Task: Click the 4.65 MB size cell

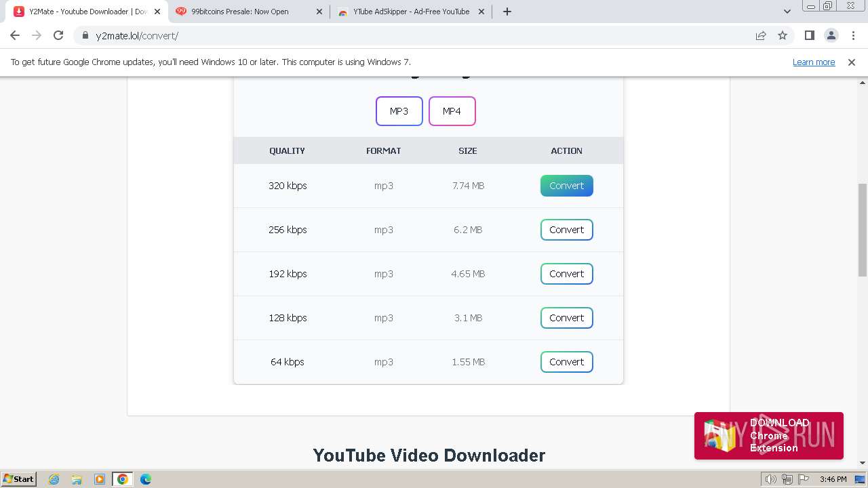Action: [468, 274]
